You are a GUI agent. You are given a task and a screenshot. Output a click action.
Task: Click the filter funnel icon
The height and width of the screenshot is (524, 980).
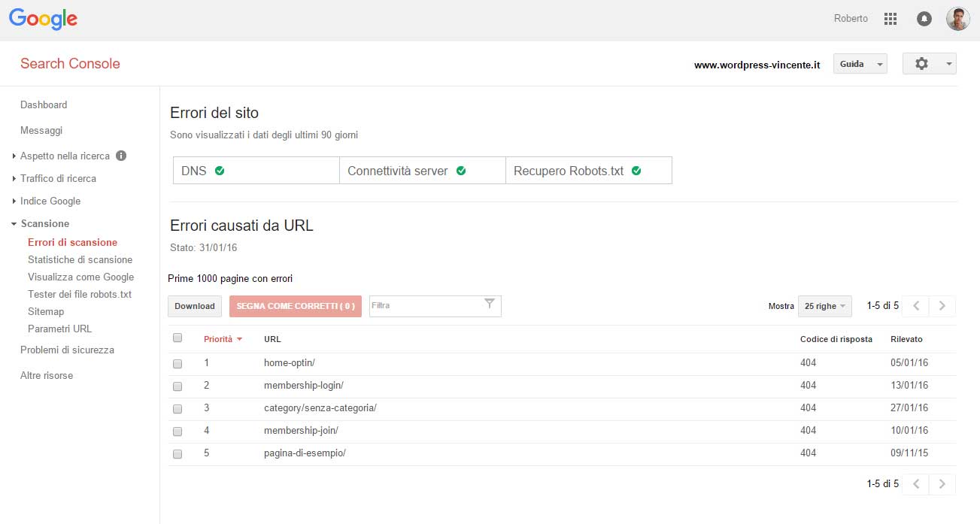tap(490, 304)
